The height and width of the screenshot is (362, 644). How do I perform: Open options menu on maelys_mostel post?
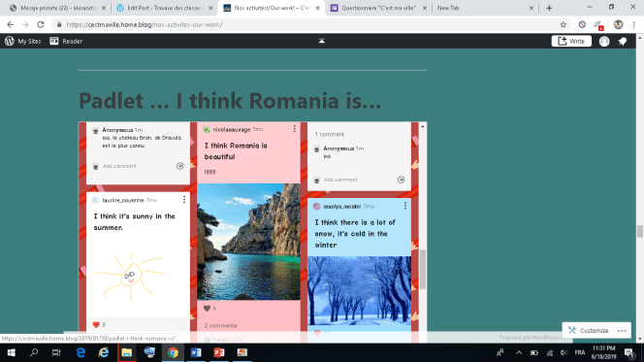(405, 206)
